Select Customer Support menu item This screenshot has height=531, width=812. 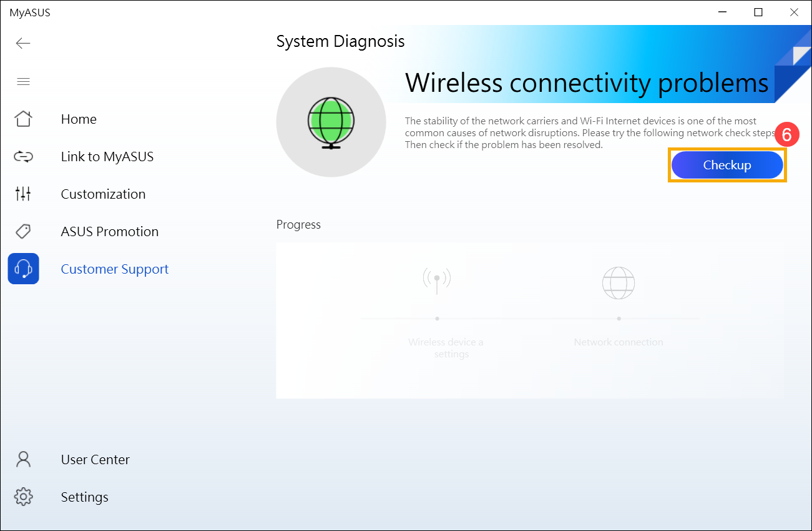[x=115, y=269]
